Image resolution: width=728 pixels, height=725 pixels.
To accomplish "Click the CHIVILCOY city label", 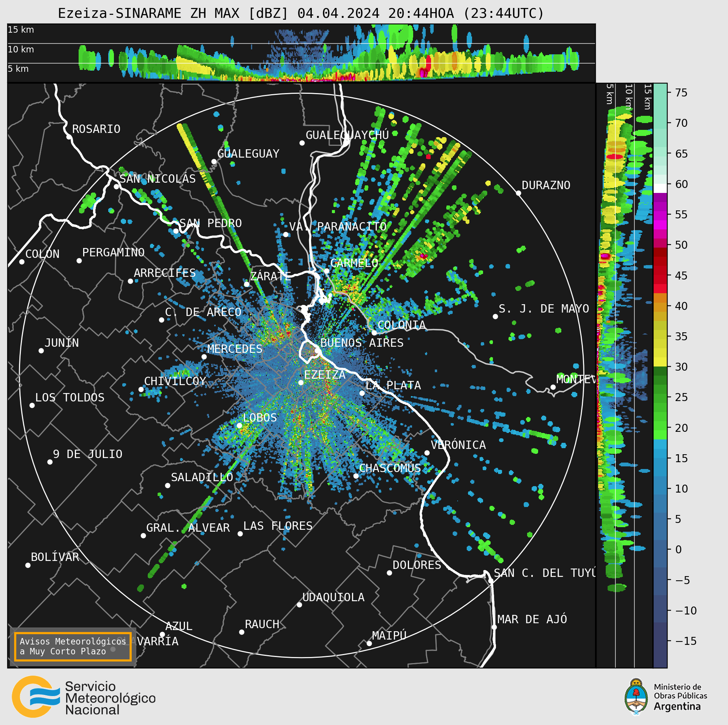I will 175,381.
